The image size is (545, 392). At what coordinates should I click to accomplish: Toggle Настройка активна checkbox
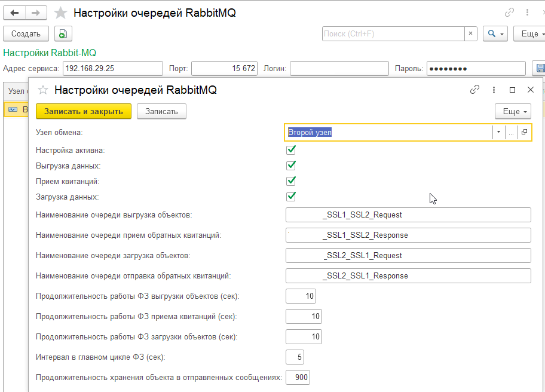(291, 150)
